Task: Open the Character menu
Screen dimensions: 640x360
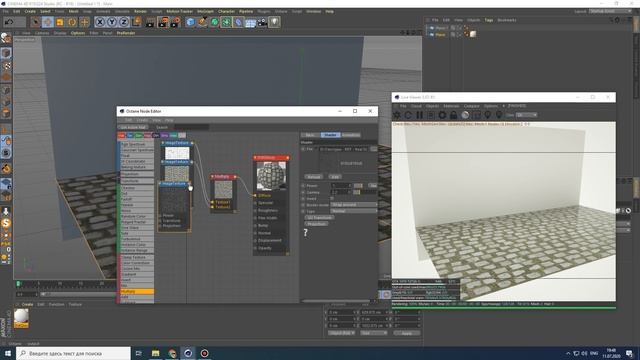Action: click(227, 11)
